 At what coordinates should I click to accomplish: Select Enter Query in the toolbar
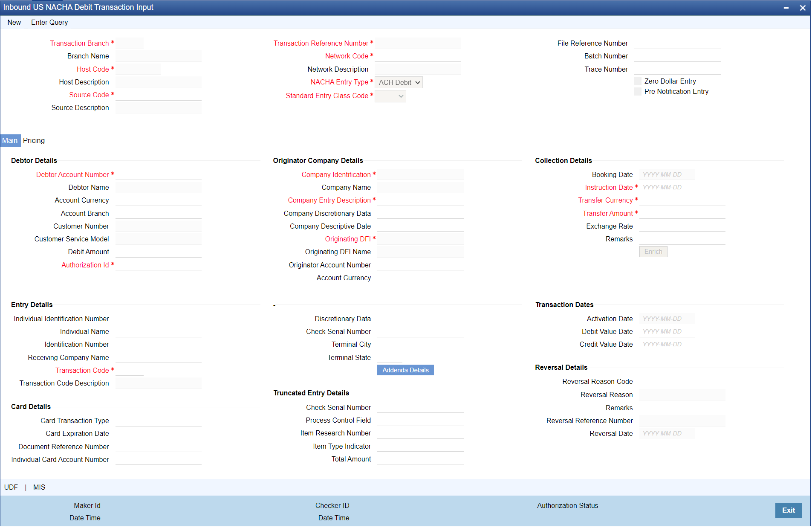pos(49,22)
